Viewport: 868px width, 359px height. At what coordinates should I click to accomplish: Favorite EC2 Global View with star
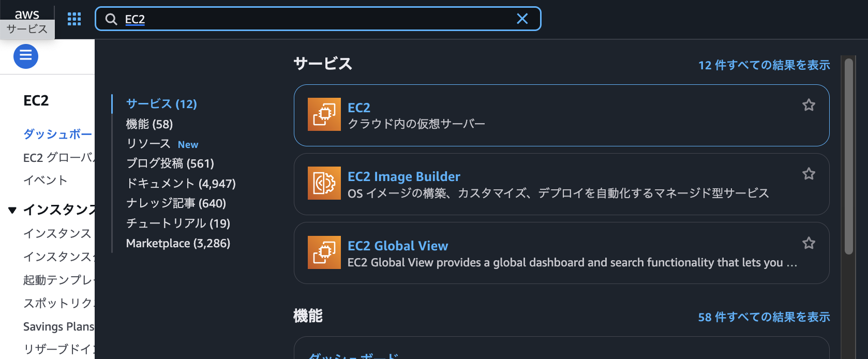(809, 243)
